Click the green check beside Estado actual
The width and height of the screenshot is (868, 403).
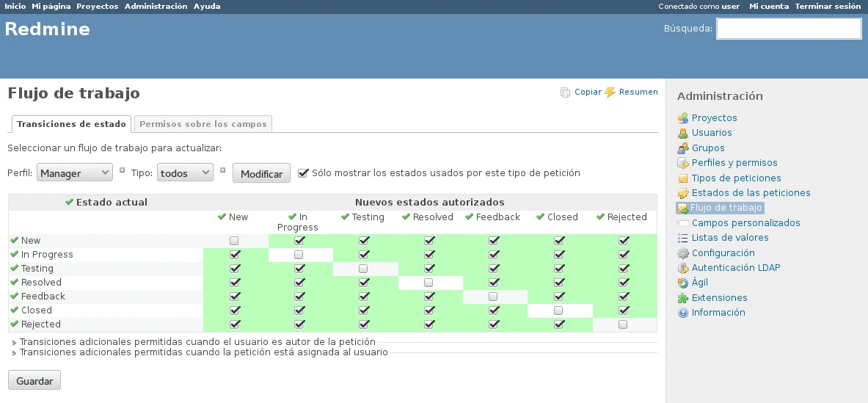pos(69,202)
